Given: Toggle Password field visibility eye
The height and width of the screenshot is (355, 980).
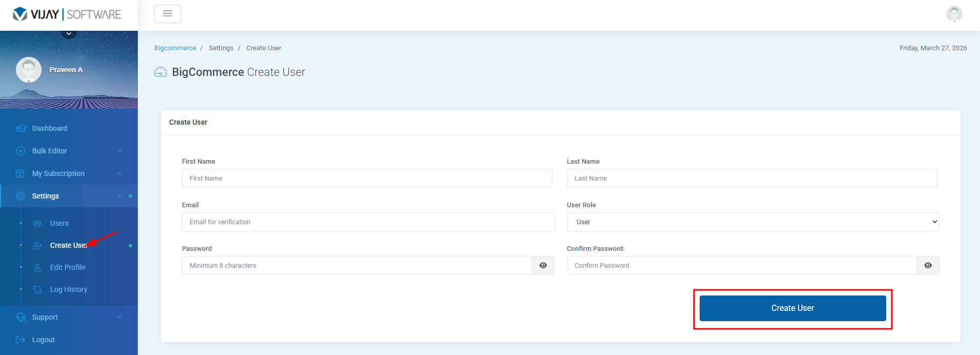Looking at the screenshot, I should (543, 266).
